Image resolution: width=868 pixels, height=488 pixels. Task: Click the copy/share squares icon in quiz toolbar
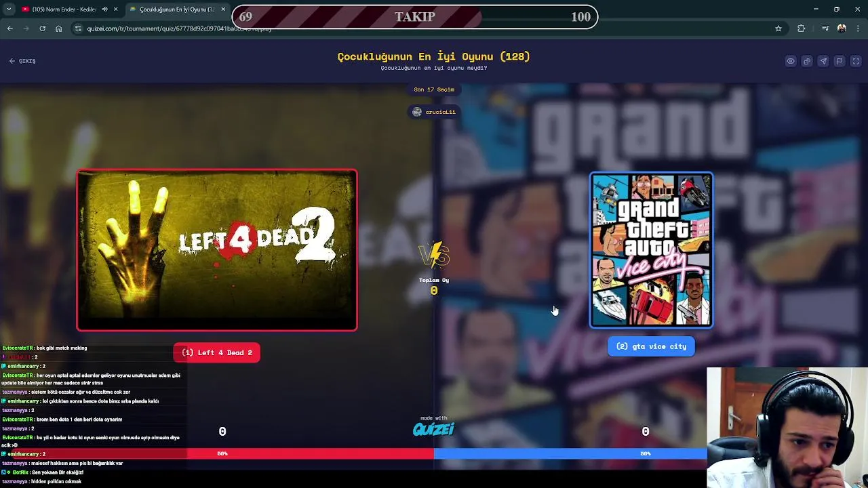coord(807,61)
